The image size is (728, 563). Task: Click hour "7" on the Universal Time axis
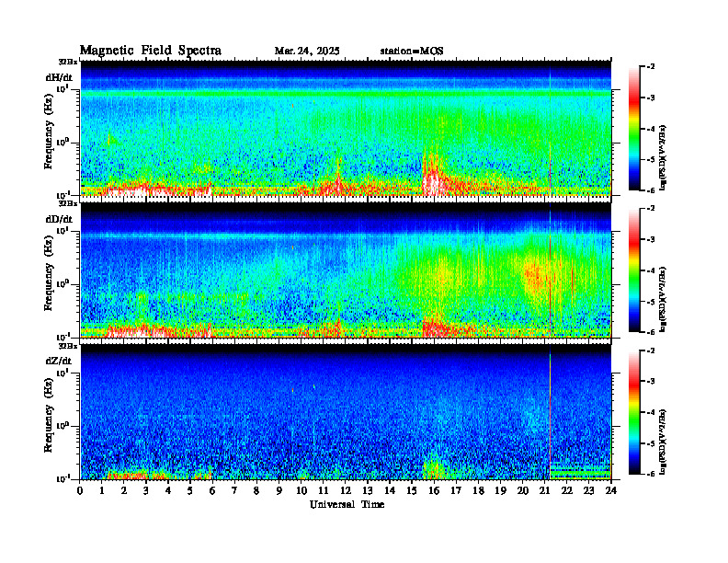coord(234,491)
